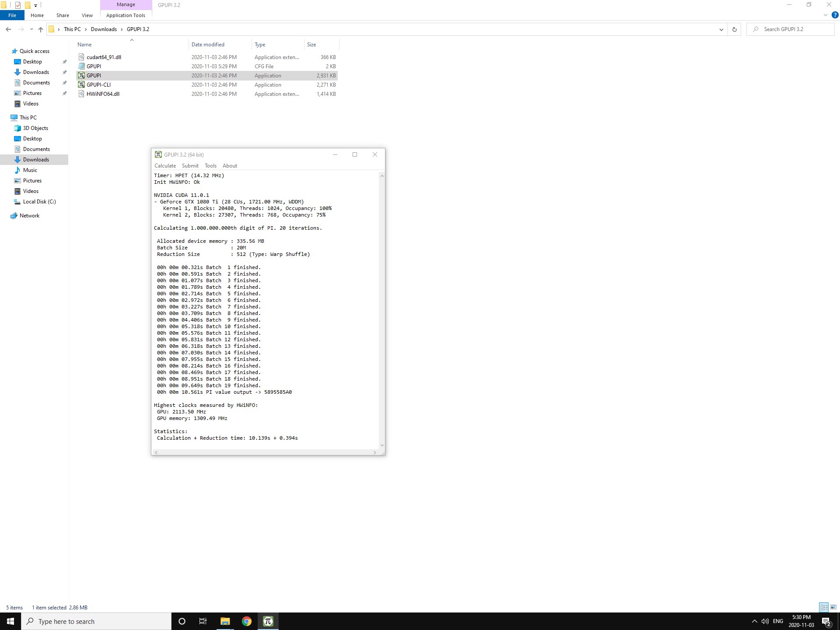Image resolution: width=840 pixels, height=630 pixels.
Task: Open the Application Tools tab
Action: click(126, 15)
